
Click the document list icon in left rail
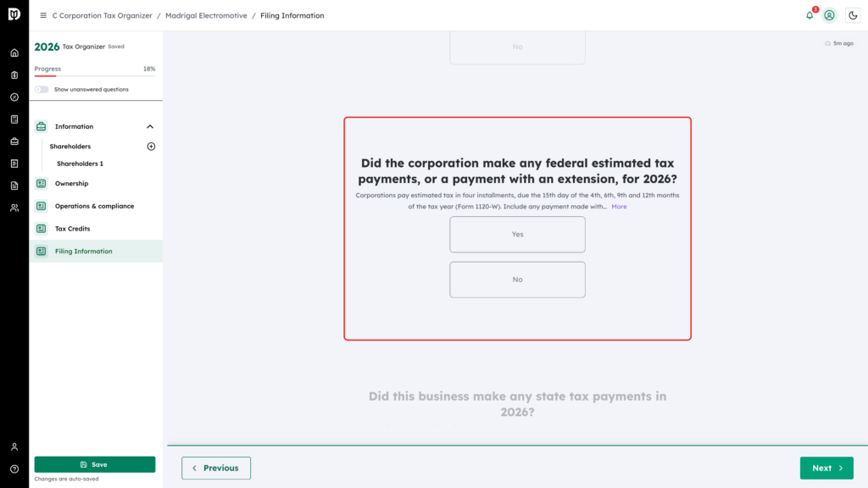coord(14,164)
